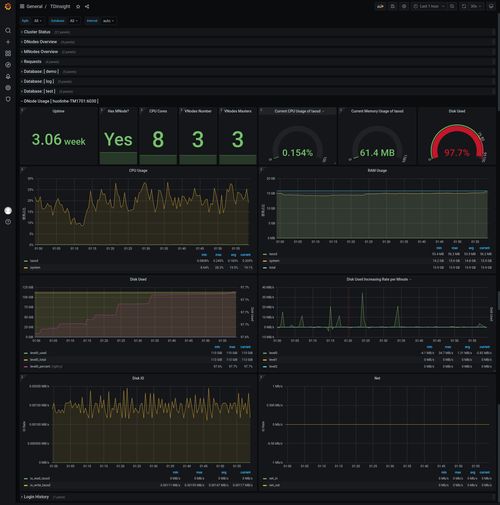500x505 pixels.
Task: Click the Save dashboard icon
Action: tap(393, 6)
